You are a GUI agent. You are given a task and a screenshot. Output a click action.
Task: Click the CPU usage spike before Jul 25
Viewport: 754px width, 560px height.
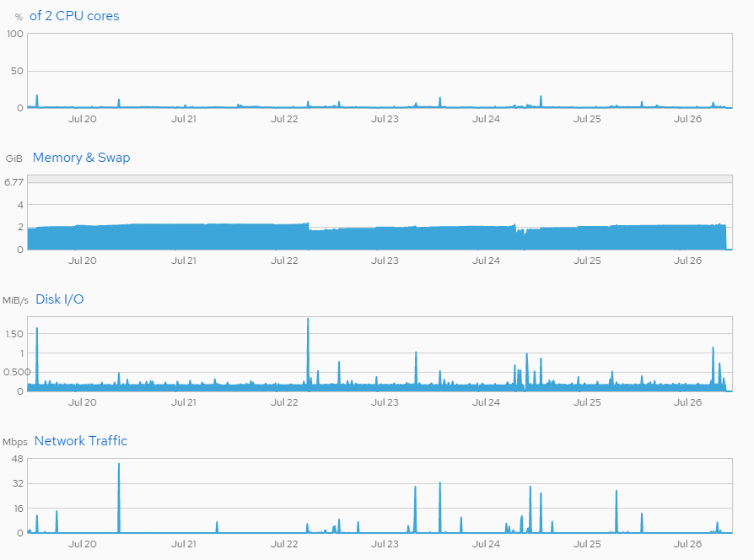540,100
